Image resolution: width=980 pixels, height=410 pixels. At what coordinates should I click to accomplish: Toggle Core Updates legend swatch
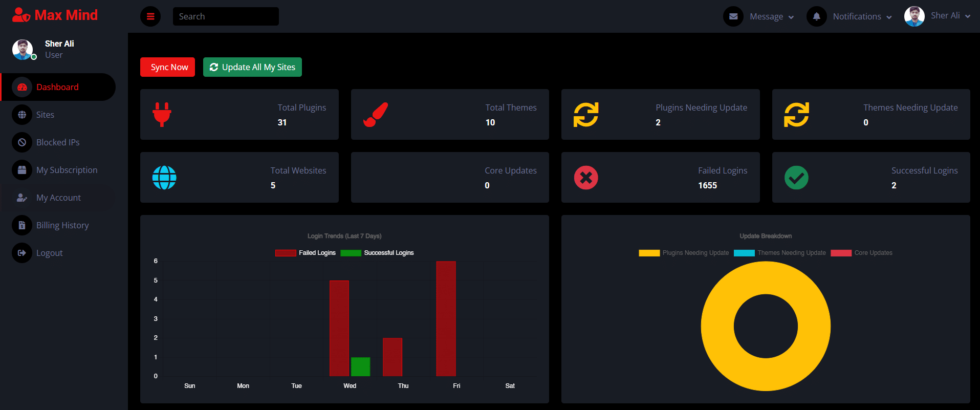pyautogui.click(x=841, y=253)
